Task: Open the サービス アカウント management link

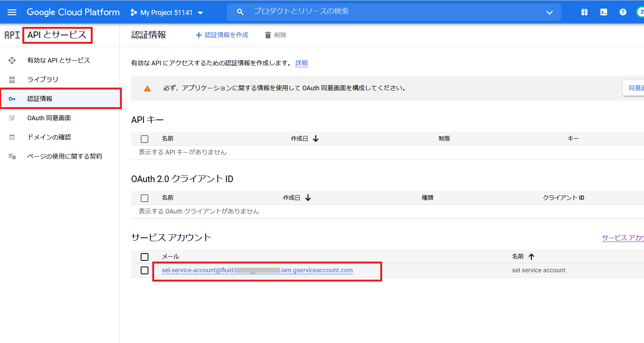Action: [623, 238]
